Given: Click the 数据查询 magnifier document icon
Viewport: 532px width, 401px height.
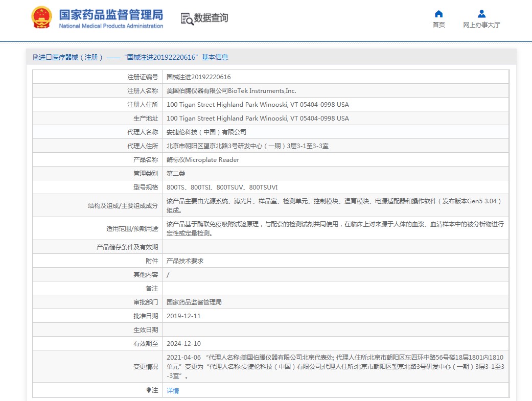Looking at the screenshot, I should pyautogui.click(x=187, y=18).
